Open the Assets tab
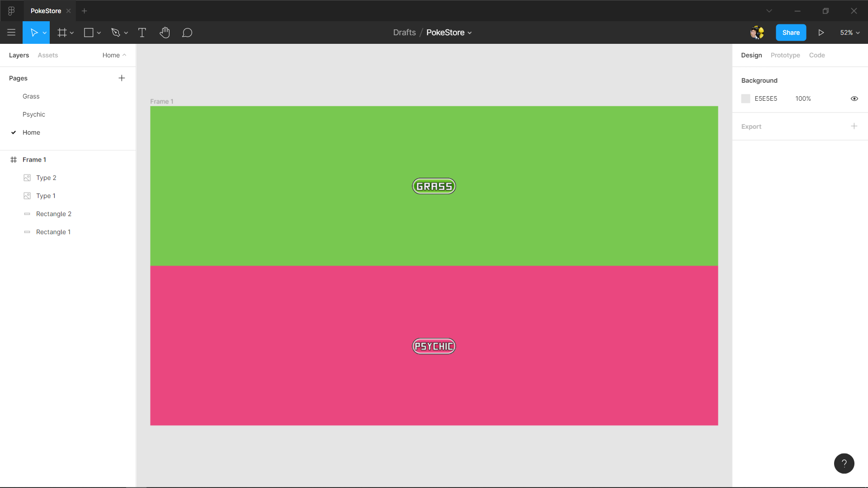This screenshot has height=488, width=868. pos(47,55)
